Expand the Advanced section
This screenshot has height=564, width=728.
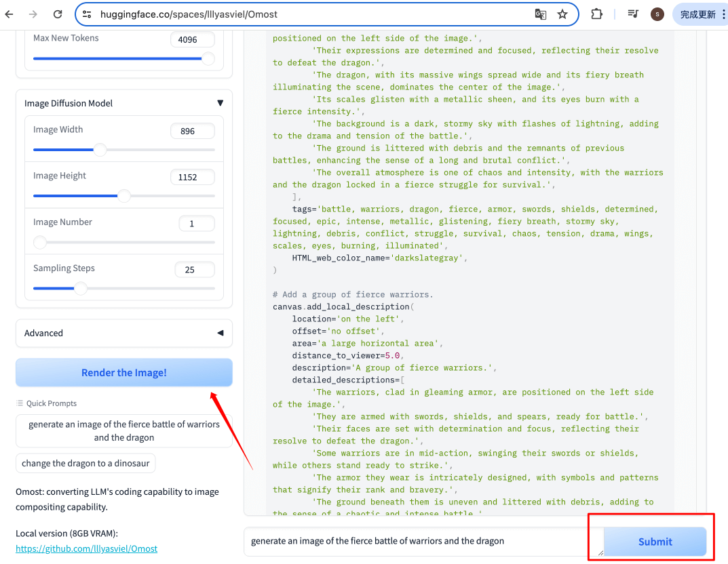point(220,333)
